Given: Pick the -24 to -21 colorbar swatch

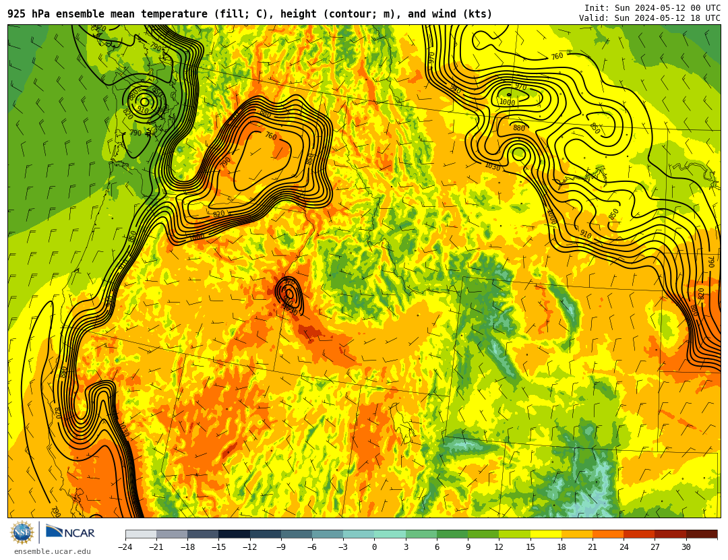Looking at the screenshot, I should (x=141, y=534).
